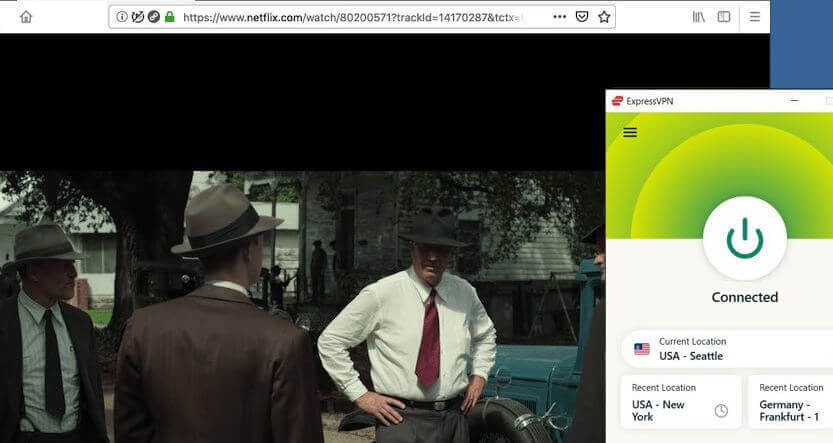
Task: Click the autoplay permissions icon in address bar
Action: [x=154, y=17]
